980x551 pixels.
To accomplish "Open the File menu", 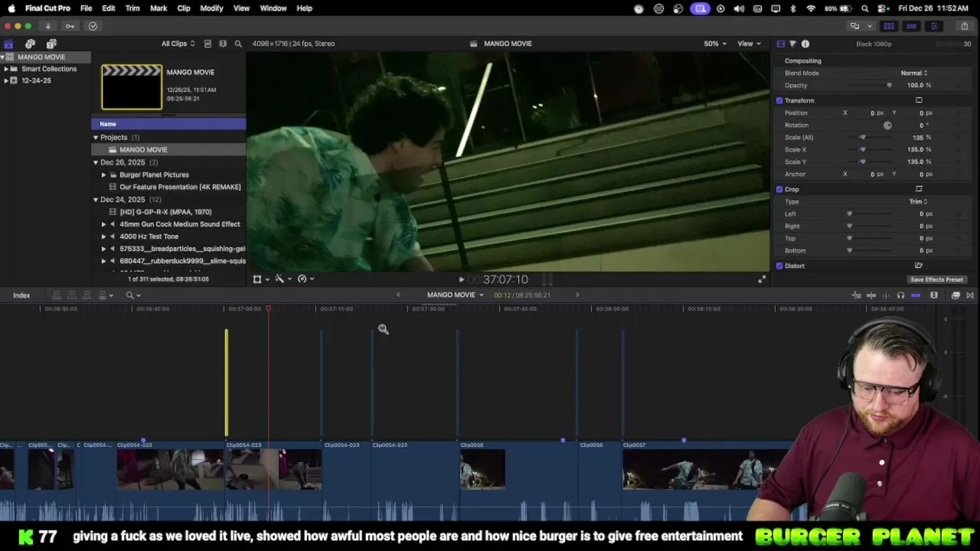I will (x=87, y=8).
